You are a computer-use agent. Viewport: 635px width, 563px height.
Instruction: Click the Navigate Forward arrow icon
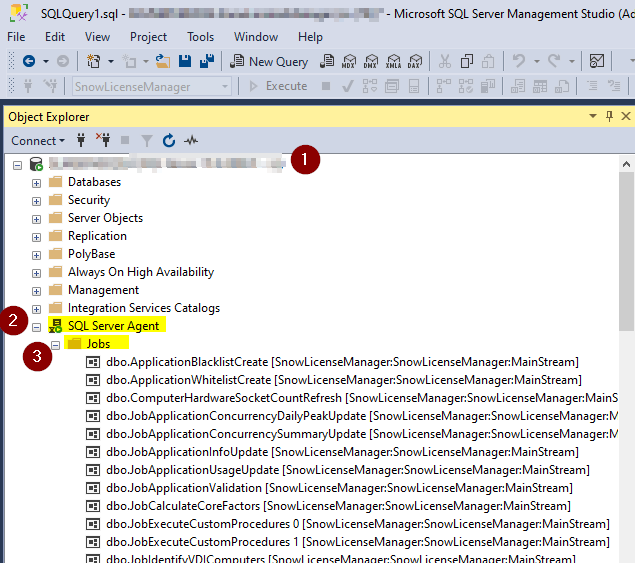coord(62,61)
